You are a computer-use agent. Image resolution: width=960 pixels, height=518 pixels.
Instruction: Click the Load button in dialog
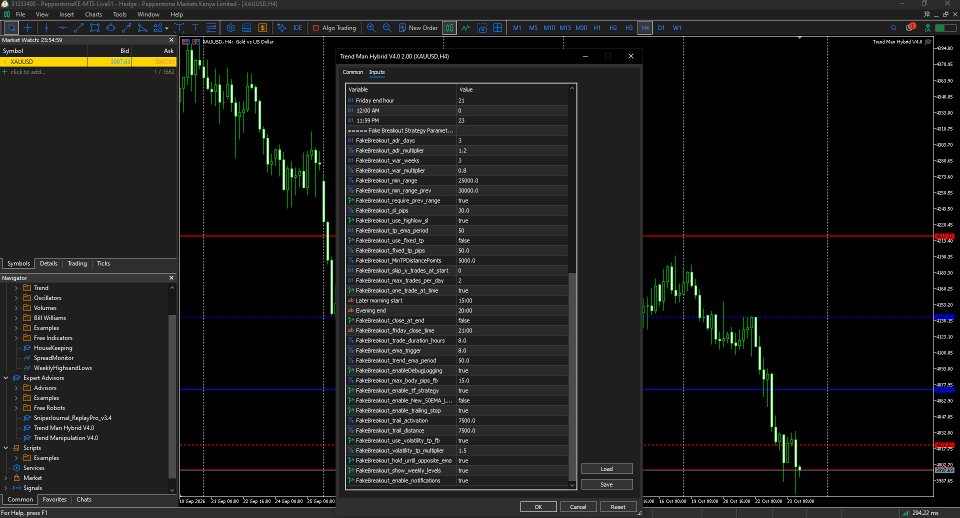(607, 469)
